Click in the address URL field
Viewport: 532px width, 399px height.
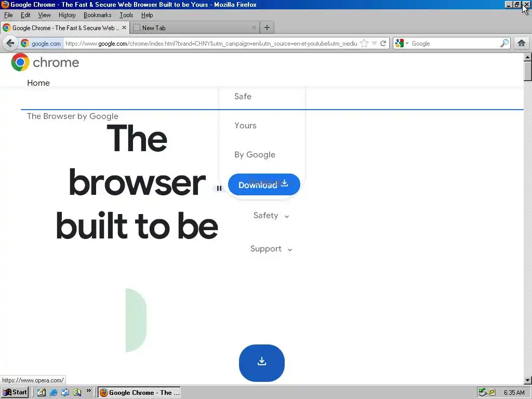tap(211, 44)
